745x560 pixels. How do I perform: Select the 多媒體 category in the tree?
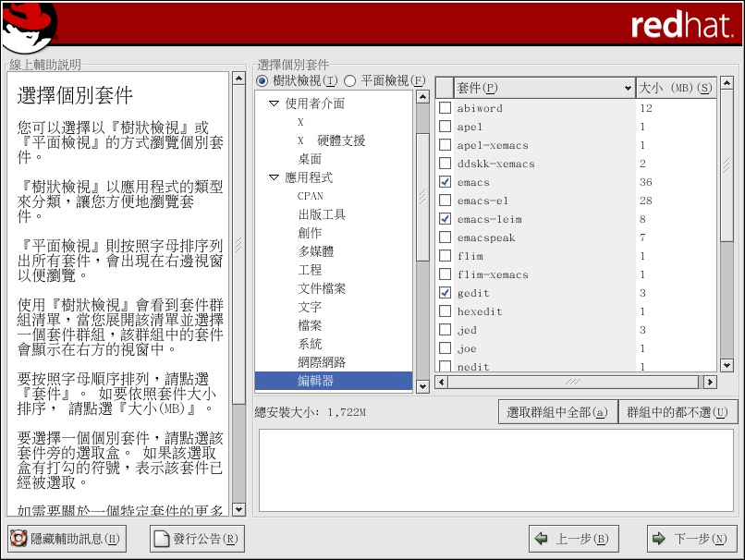(x=315, y=251)
